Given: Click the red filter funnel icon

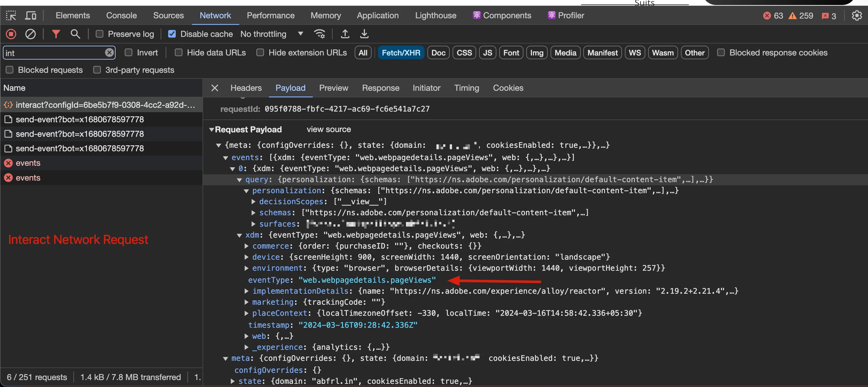Looking at the screenshot, I should pos(56,34).
